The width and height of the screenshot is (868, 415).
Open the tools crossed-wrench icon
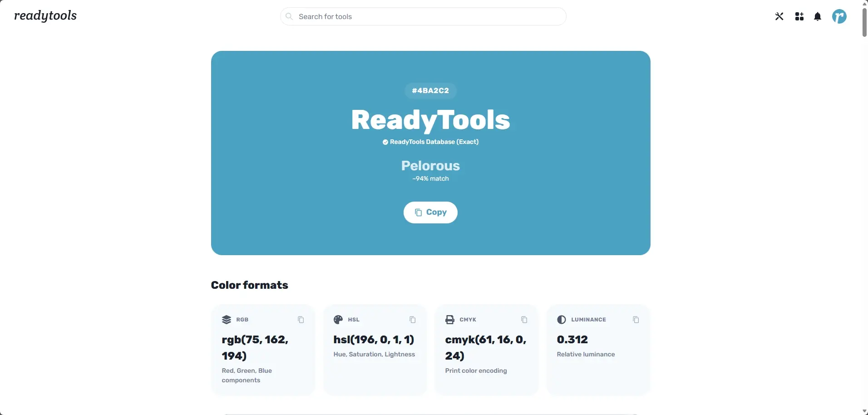(x=779, y=17)
